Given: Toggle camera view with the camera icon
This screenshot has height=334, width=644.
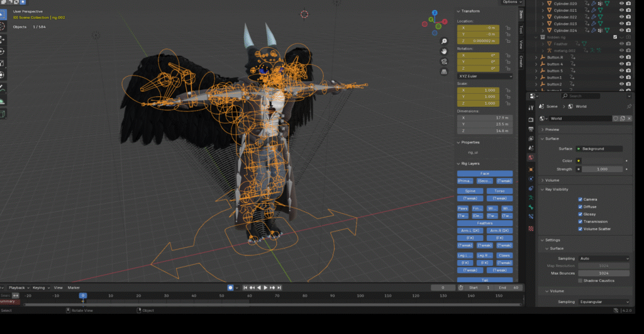Looking at the screenshot, I should pos(444,62).
